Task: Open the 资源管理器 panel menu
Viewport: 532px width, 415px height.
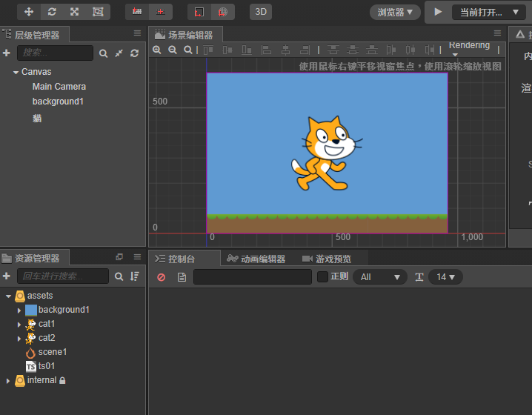Action: 137,257
